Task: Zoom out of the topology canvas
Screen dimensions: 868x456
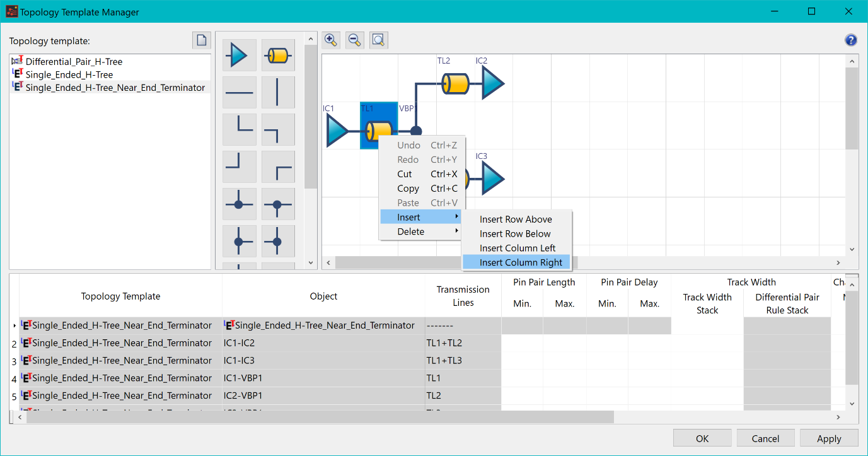Action: coord(355,40)
